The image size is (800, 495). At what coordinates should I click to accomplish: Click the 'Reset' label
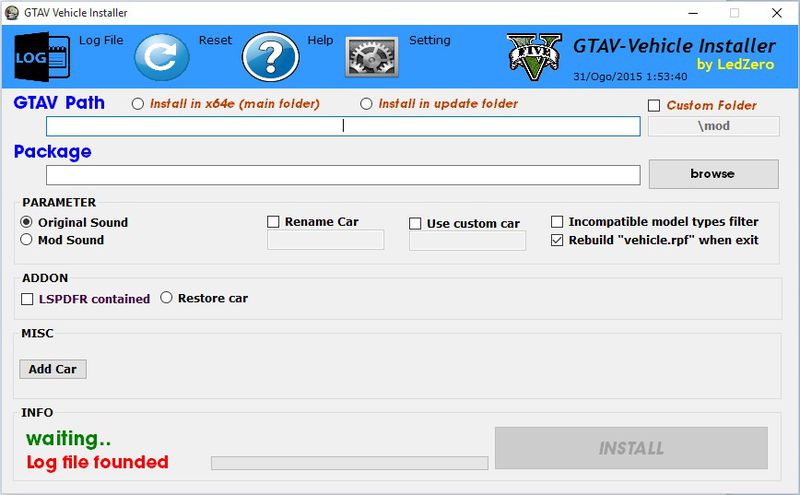(x=215, y=40)
